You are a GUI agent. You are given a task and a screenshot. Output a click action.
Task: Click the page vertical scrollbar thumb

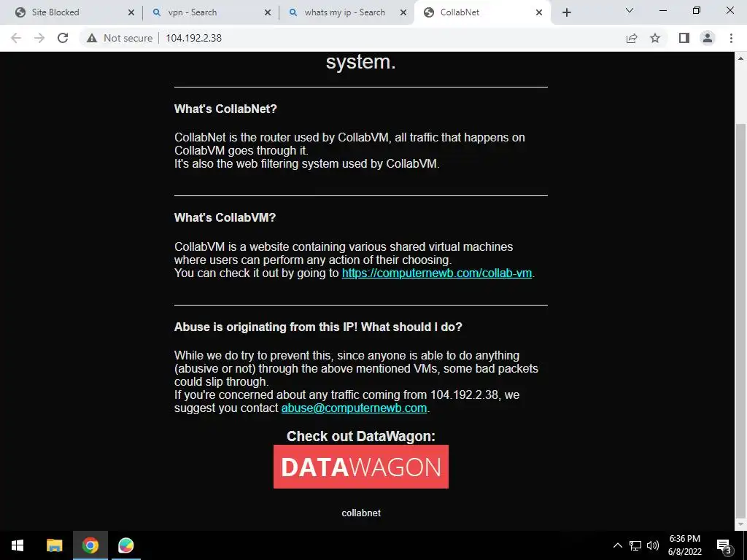(x=741, y=320)
